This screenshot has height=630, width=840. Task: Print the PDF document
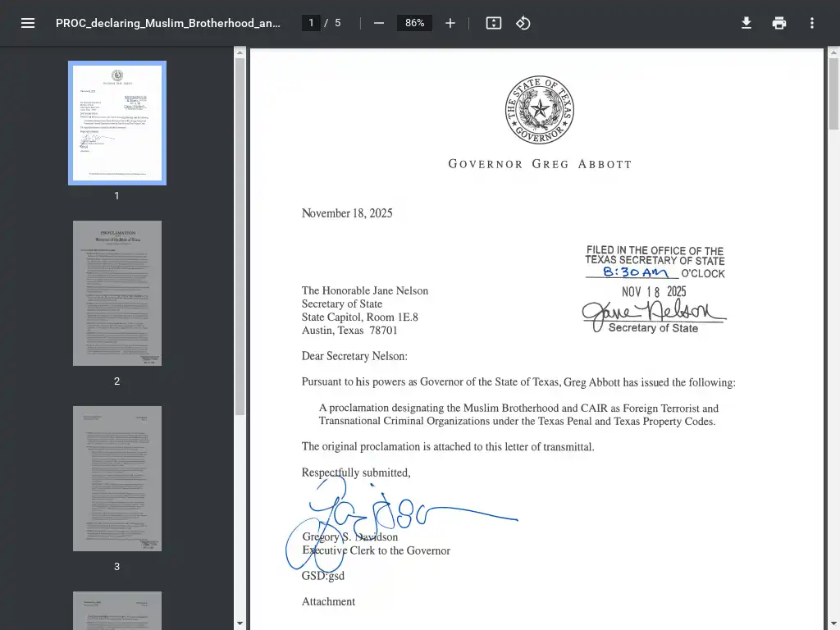point(779,23)
